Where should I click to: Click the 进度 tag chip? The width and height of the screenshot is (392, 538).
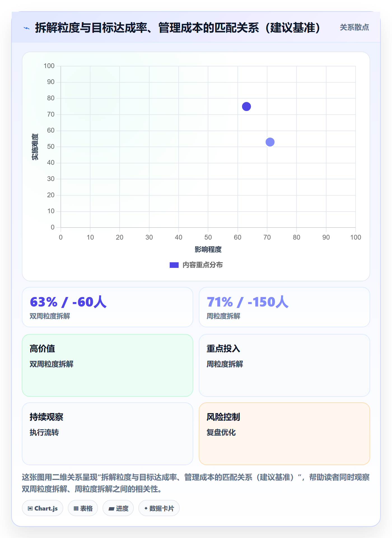[118, 508]
